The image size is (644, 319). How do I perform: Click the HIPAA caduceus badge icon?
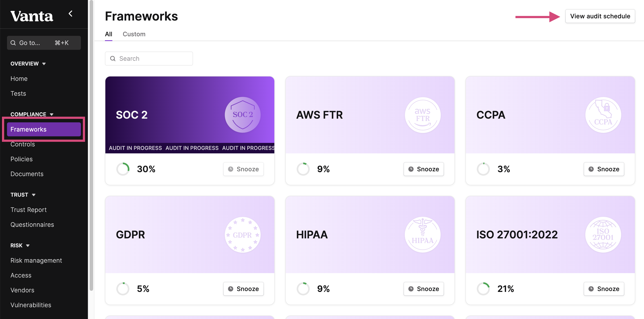point(423,235)
